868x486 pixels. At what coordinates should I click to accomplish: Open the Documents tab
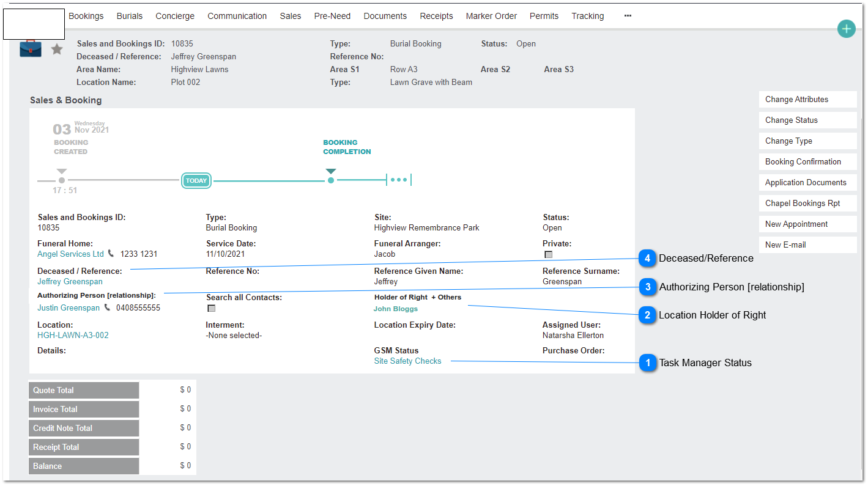click(x=385, y=16)
